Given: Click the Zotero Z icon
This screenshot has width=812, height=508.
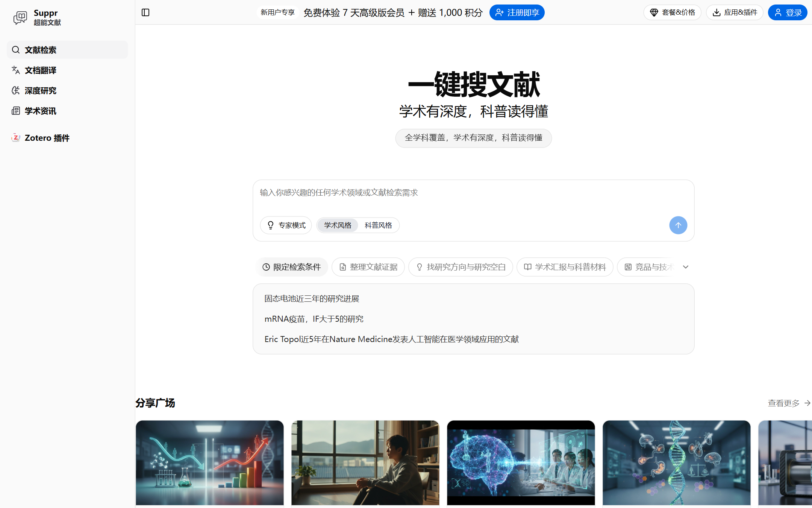Looking at the screenshot, I should click(x=15, y=138).
